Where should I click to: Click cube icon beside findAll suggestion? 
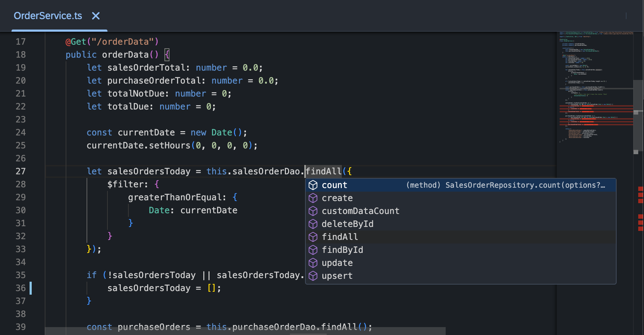coord(313,237)
